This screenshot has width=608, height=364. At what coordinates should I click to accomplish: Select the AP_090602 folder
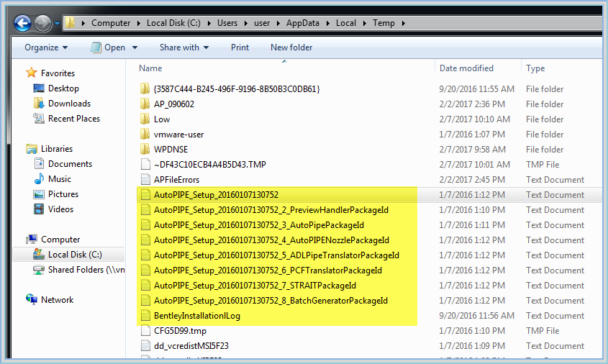(173, 104)
